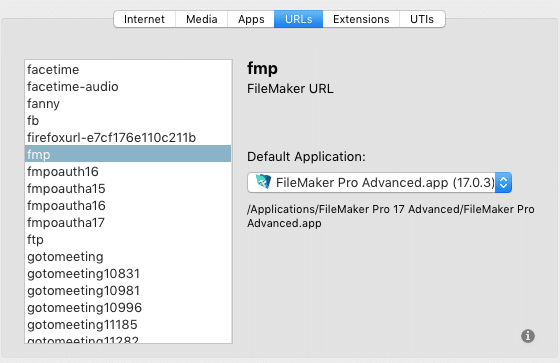Choose the fanny URL scheme

click(x=128, y=104)
